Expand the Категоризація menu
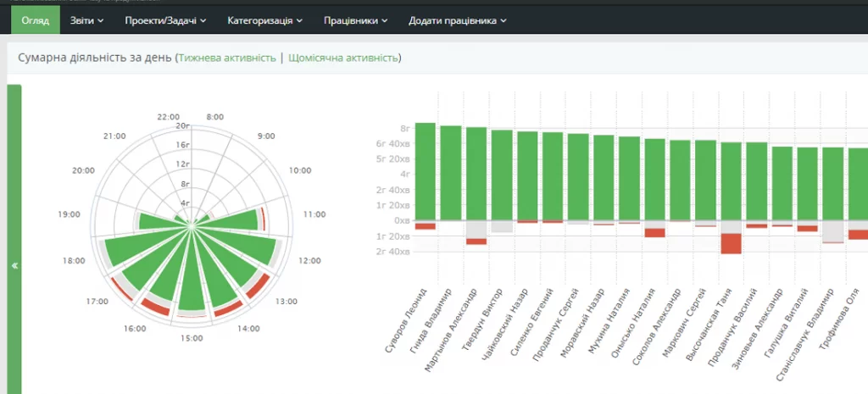The width and height of the screenshot is (868, 394). 265,19
